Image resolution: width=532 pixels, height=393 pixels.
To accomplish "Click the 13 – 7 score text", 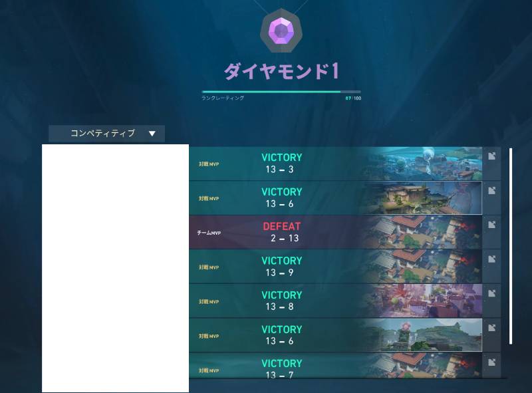I will click(x=279, y=375).
